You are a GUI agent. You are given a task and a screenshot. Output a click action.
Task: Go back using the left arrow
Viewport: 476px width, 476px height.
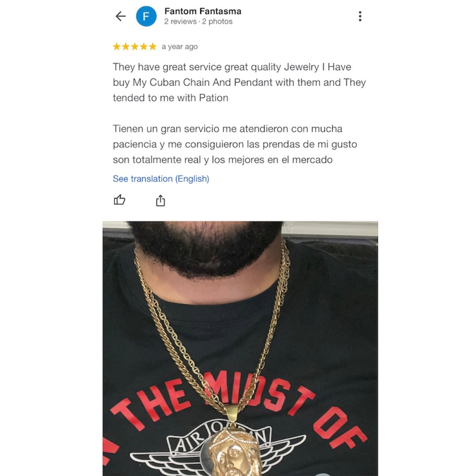[121, 16]
